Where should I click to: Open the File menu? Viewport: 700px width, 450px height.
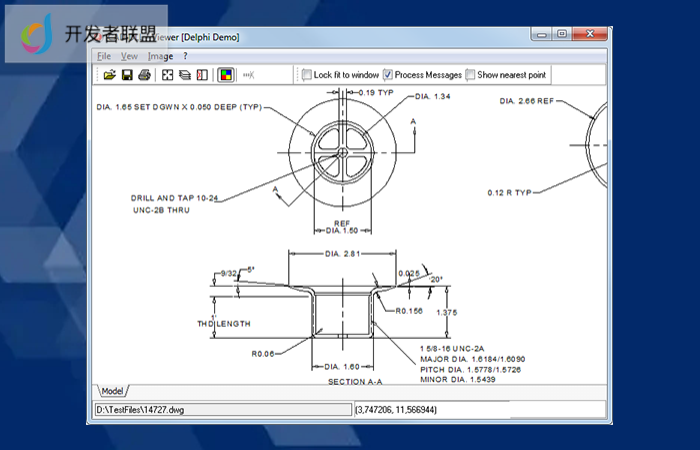[x=104, y=56]
